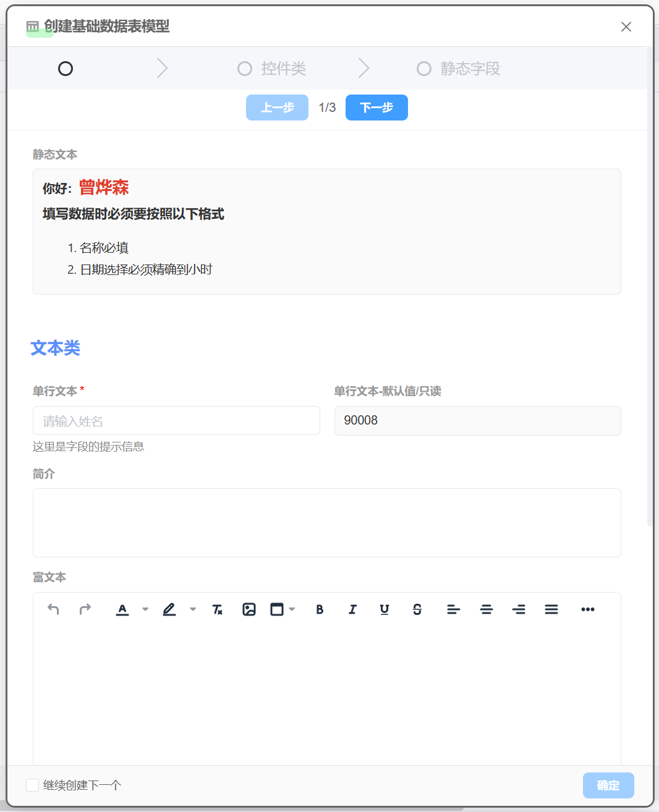Clear formatting with the Tx icon
Image resolution: width=659 pixels, height=812 pixels.
pyautogui.click(x=217, y=609)
